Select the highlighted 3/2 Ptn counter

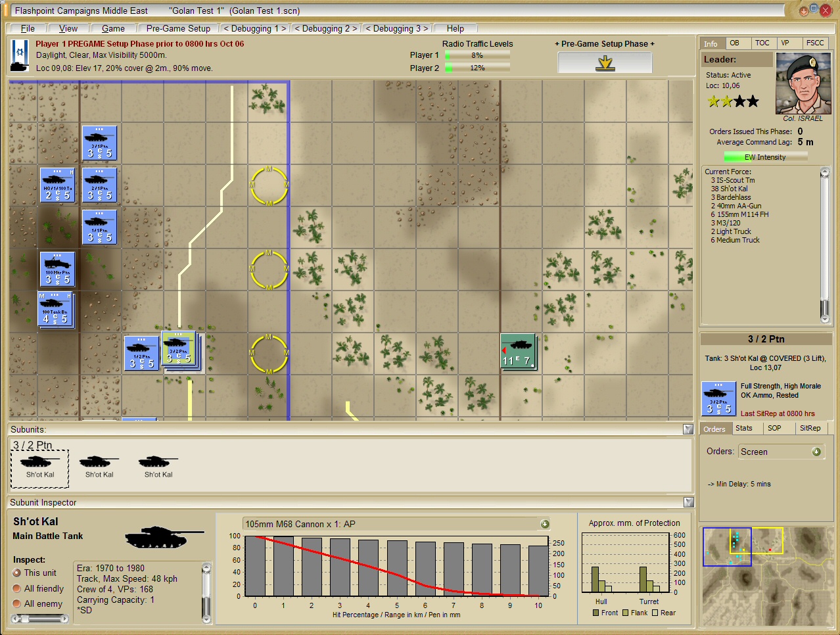(x=179, y=349)
